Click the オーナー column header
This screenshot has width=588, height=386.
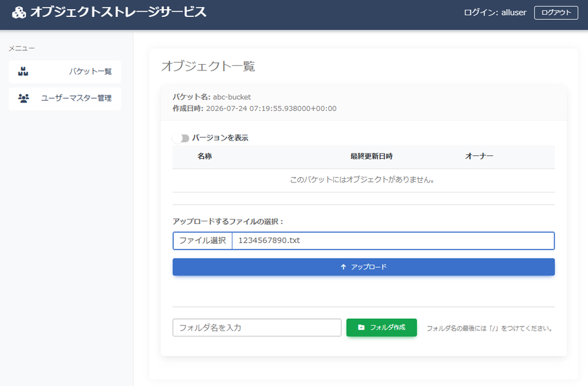[x=480, y=156]
